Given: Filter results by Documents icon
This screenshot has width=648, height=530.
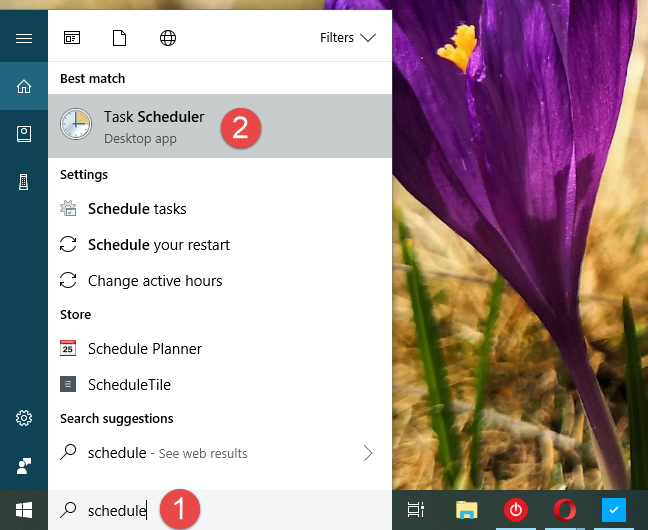Looking at the screenshot, I should 120,38.
